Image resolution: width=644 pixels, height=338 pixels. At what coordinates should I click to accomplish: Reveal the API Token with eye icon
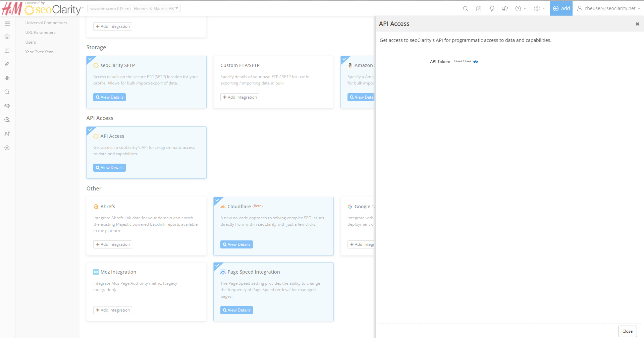pos(476,62)
